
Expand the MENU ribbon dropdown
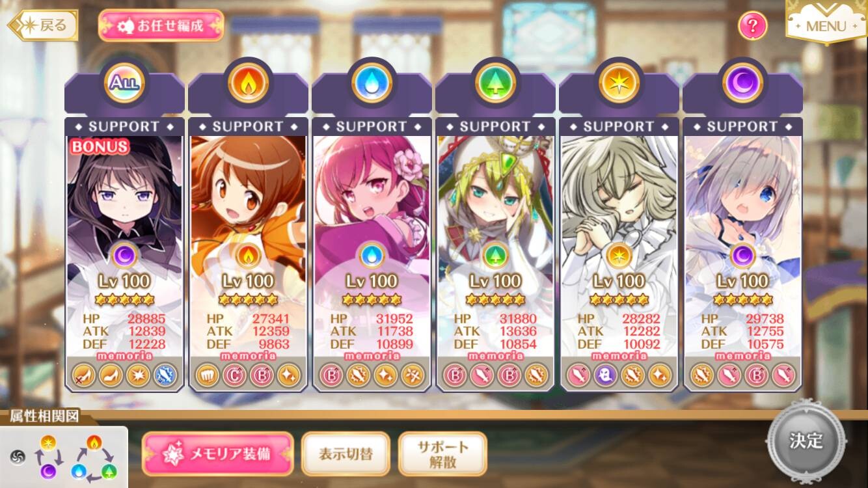(826, 23)
